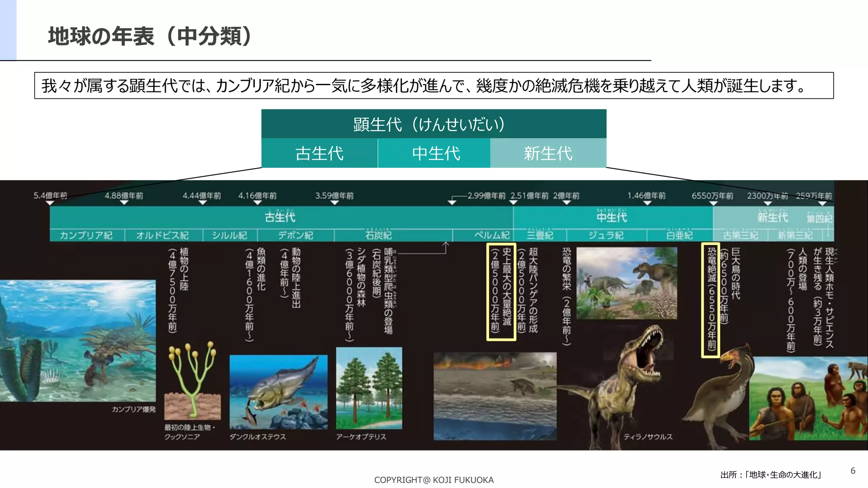Viewport: 868px width, 488px height.
Task: Select the 新生代 box under the 顕生代 header
Action: point(548,153)
